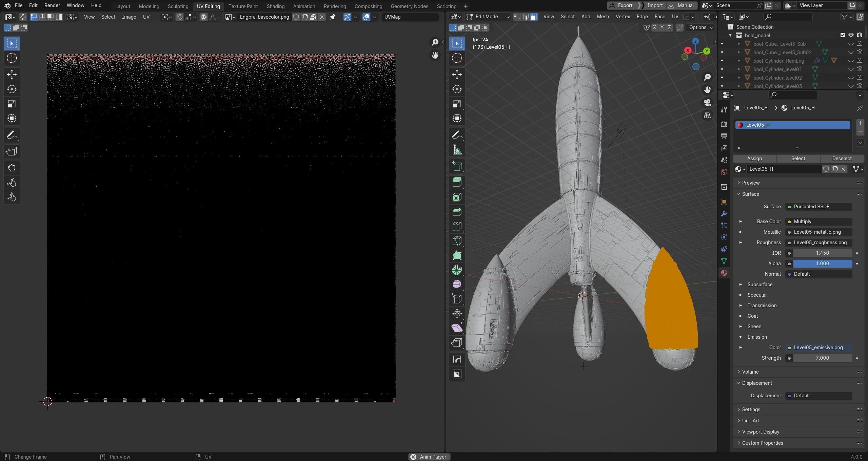Select the Measure tool in 3D viewport

tap(457, 150)
